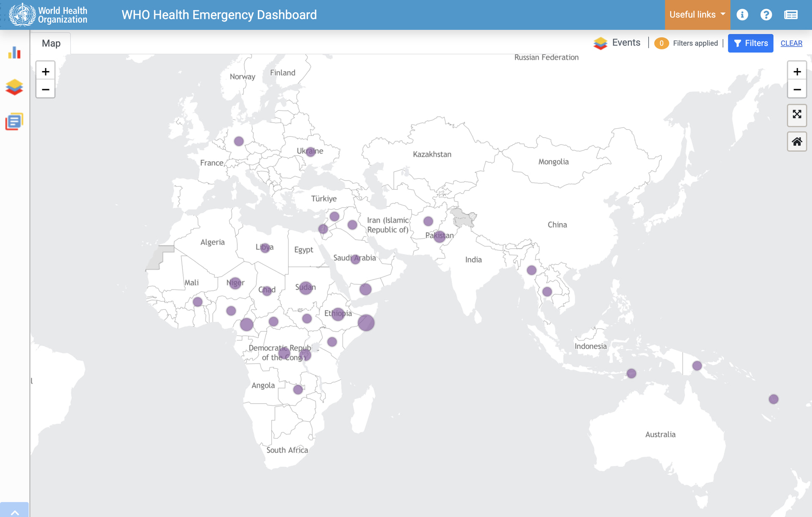Click the South Africa country label
This screenshot has height=517, width=812.
point(287,450)
